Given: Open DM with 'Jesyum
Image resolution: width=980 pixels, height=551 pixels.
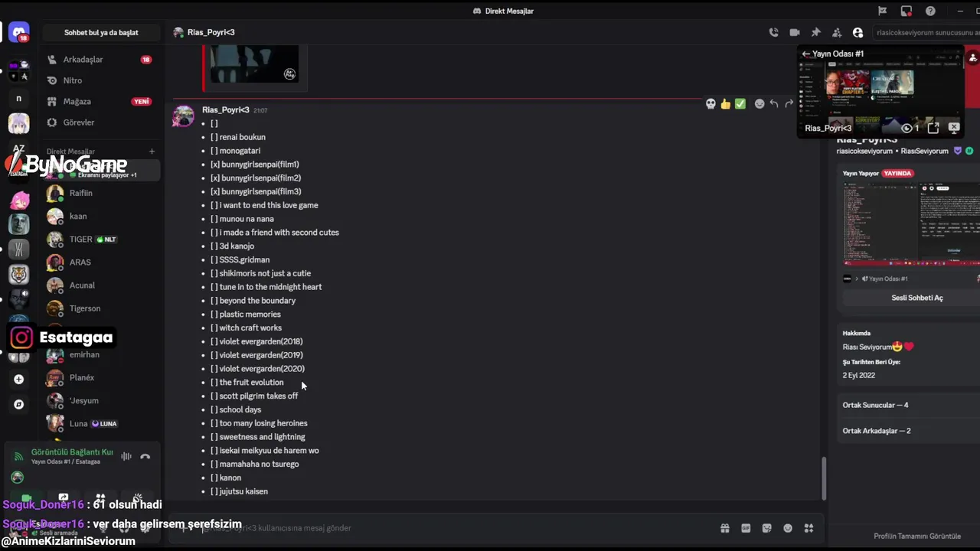Looking at the screenshot, I should (101, 400).
